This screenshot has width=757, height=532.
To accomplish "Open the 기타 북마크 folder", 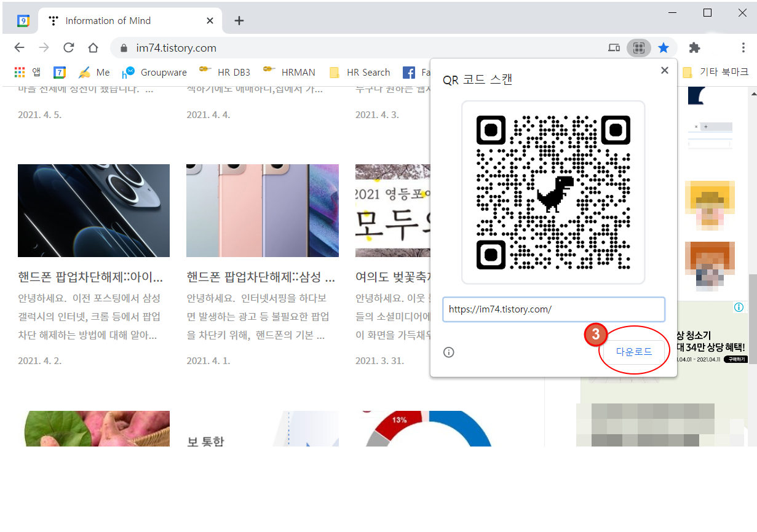I will (716, 73).
